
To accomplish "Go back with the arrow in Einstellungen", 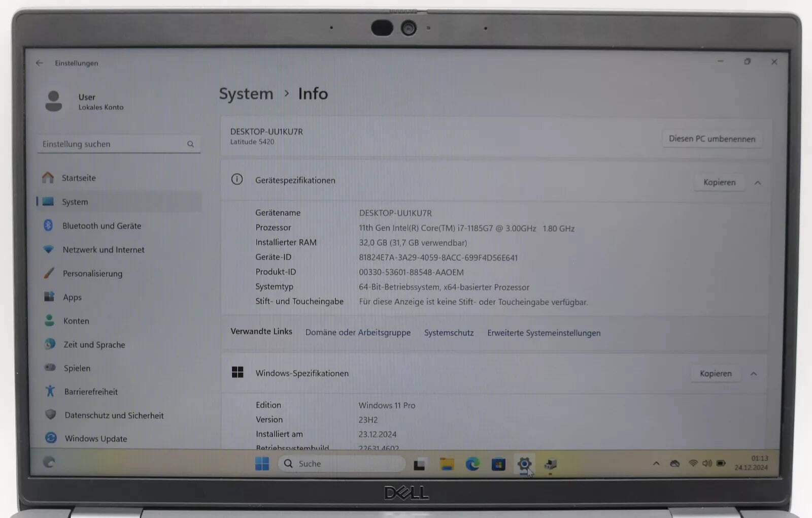I will tap(40, 63).
